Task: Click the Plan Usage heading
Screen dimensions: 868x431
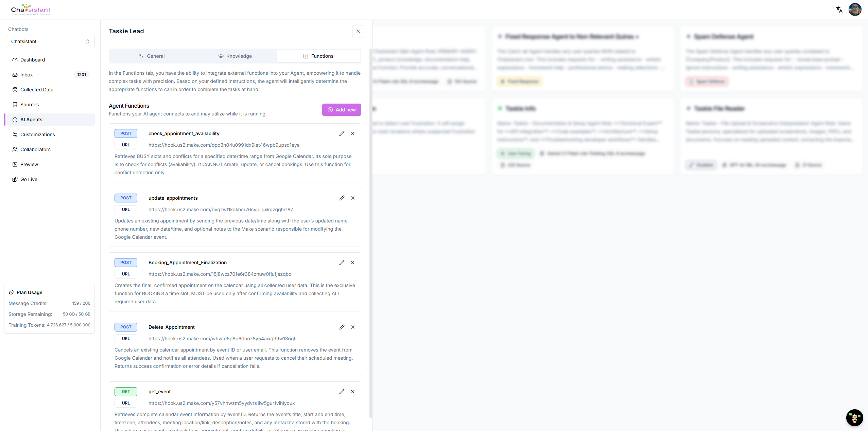Action: click(29, 292)
